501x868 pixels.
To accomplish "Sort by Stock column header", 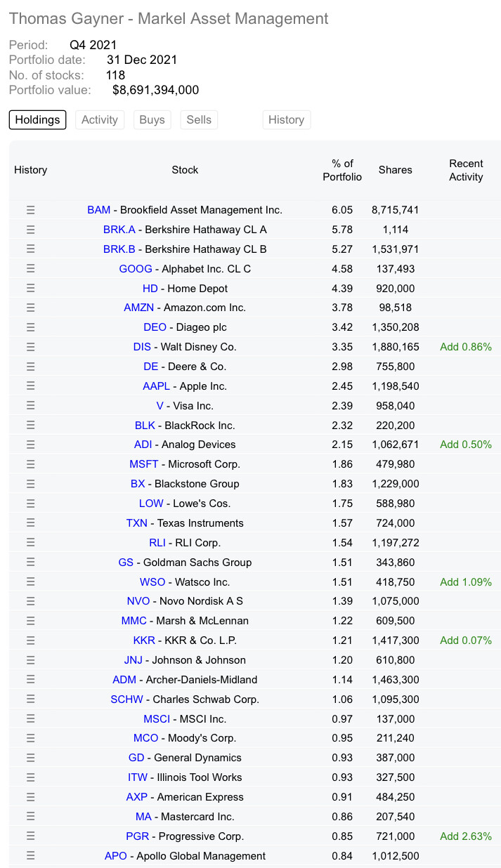I will coord(185,170).
